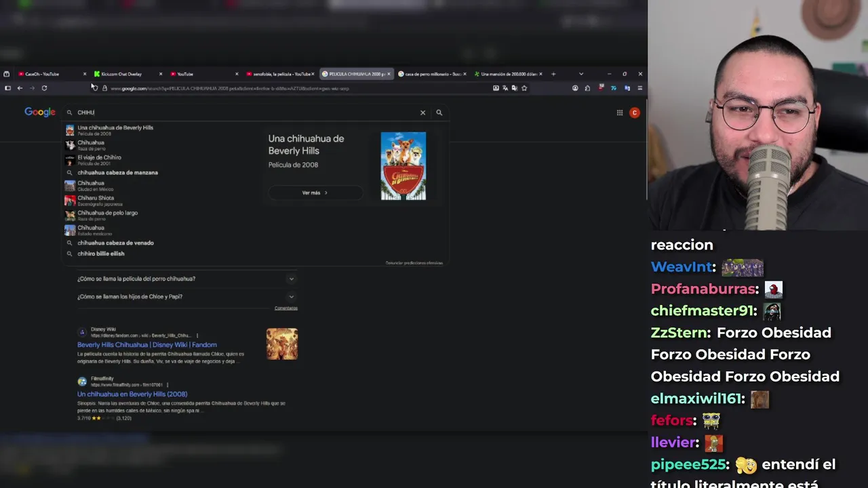Click the Google logo

[40, 112]
